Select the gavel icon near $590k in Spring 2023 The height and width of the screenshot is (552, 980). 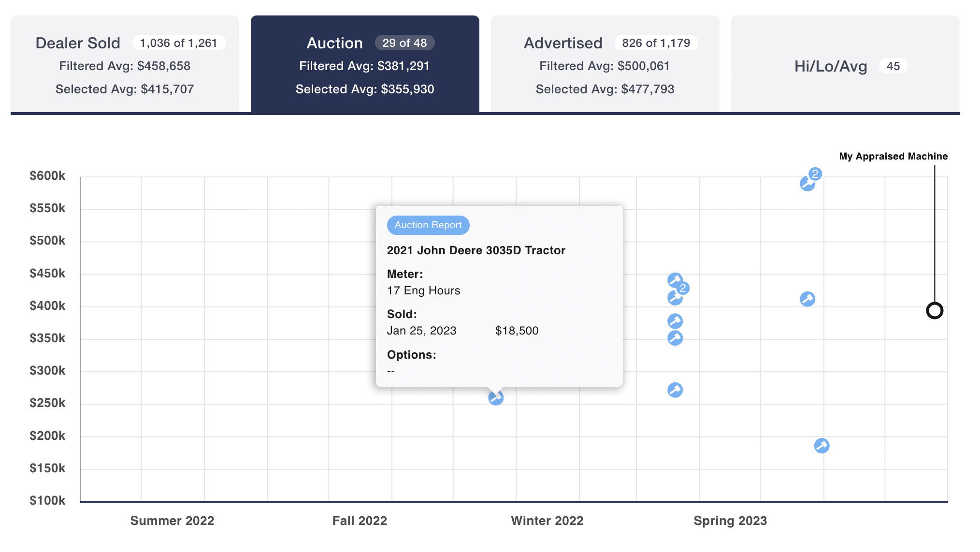click(807, 184)
